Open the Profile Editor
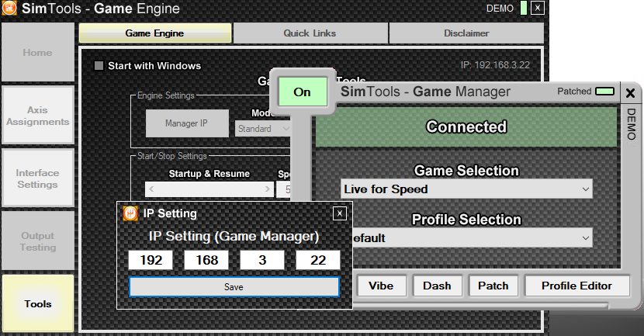Image resolution: width=644 pixels, height=336 pixels. pyautogui.click(x=577, y=286)
